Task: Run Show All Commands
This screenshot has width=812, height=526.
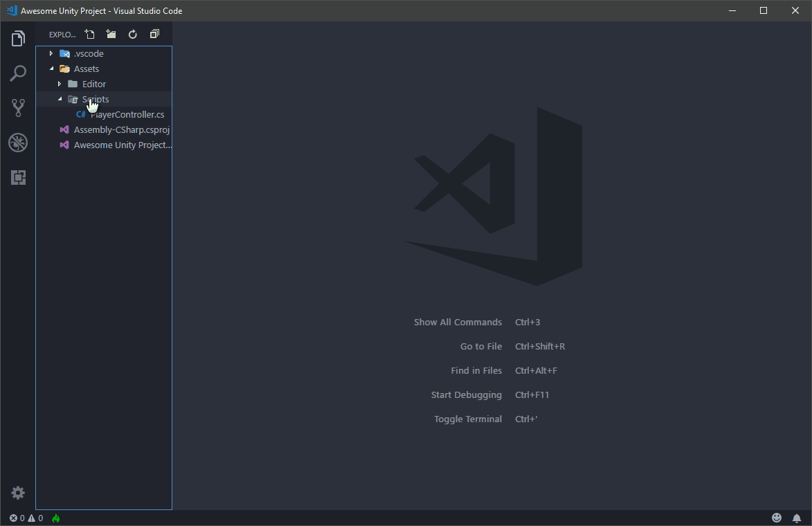Action: (458, 322)
